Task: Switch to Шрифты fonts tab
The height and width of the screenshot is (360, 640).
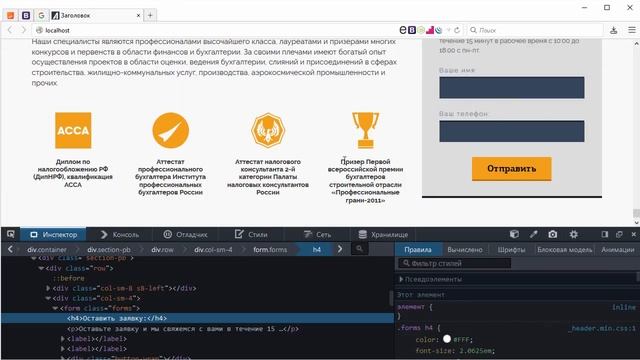Action: (x=511, y=249)
